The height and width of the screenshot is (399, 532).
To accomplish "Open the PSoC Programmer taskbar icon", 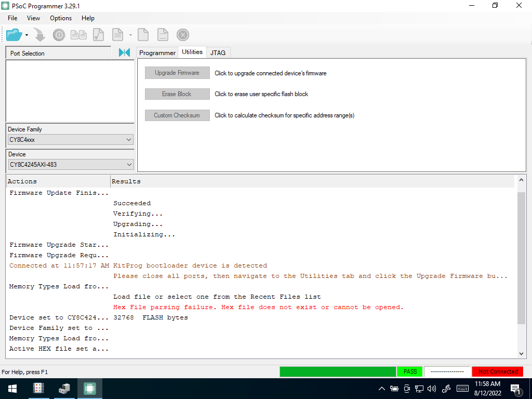I will [89, 389].
